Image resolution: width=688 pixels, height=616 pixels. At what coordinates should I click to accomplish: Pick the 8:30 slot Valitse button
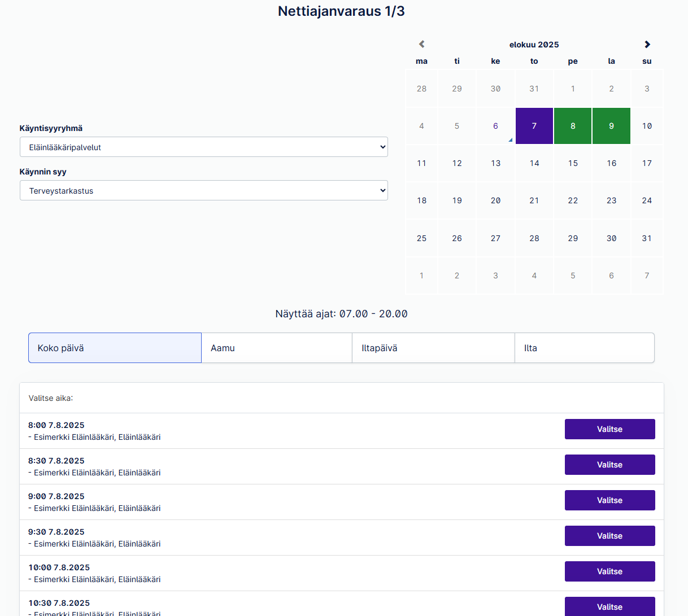(610, 465)
